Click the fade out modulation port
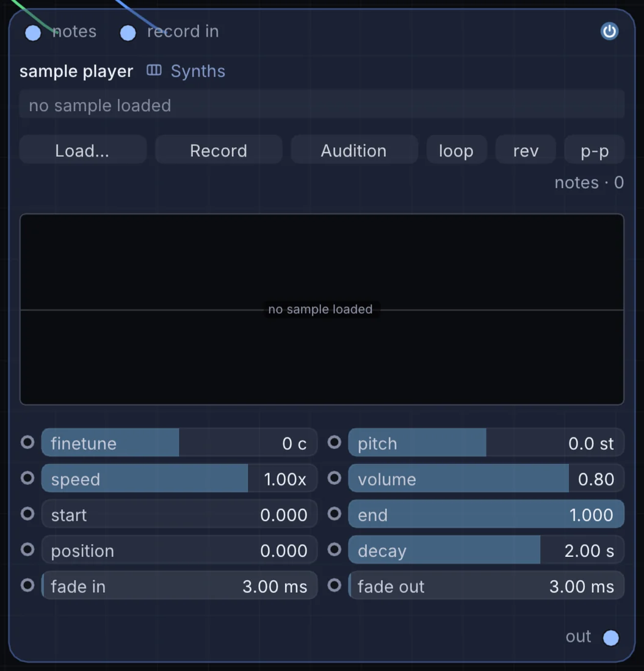Image resolution: width=644 pixels, height=671 pixels. point(335,585)
